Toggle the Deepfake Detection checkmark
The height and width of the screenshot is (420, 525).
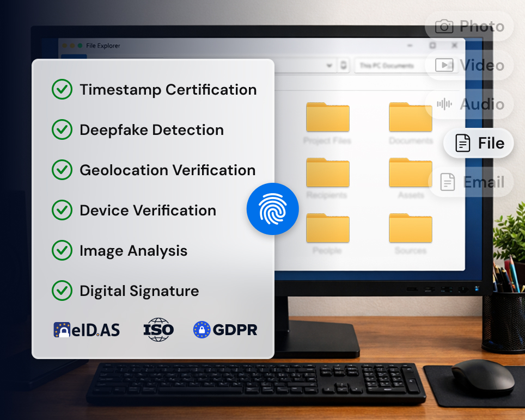coord(62,130)
